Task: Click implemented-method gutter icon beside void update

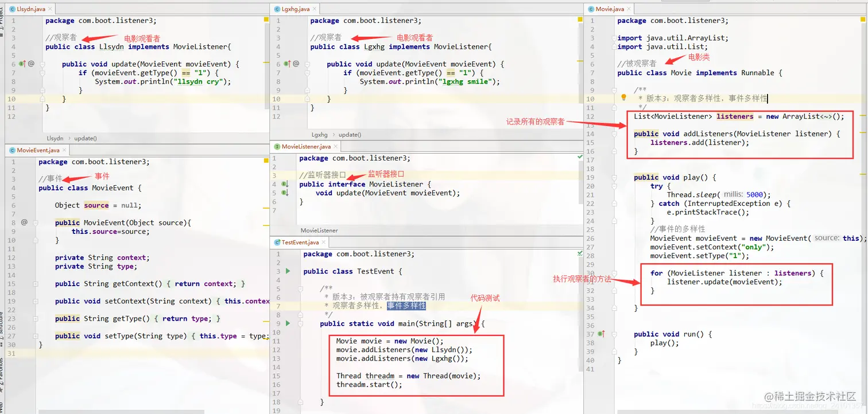Action: (x=285, y=193)
